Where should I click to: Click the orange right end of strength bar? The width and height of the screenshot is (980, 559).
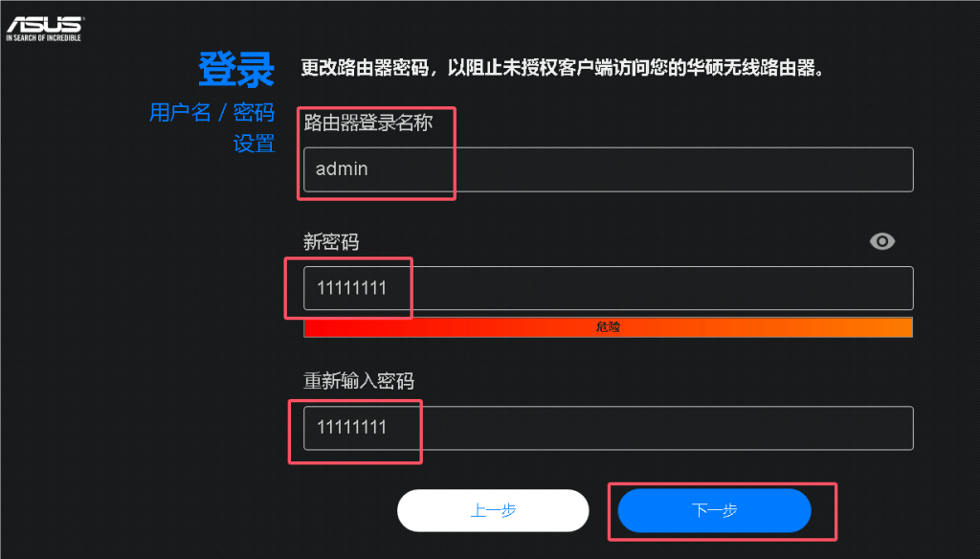(x=895, y=327)
